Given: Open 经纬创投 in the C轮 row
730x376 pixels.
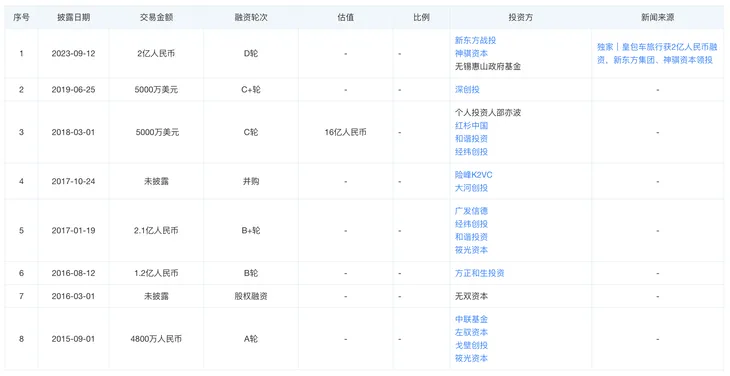Looking at the screenshot, I should [471, 152].
